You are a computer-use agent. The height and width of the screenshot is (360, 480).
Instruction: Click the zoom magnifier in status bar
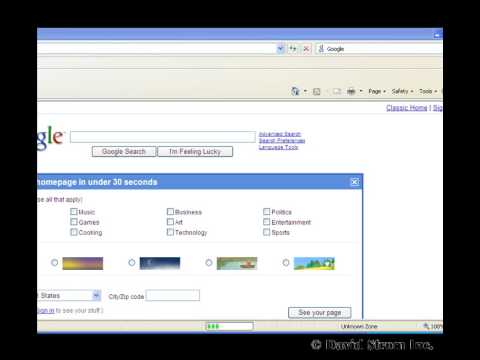(x=426, y=326)
